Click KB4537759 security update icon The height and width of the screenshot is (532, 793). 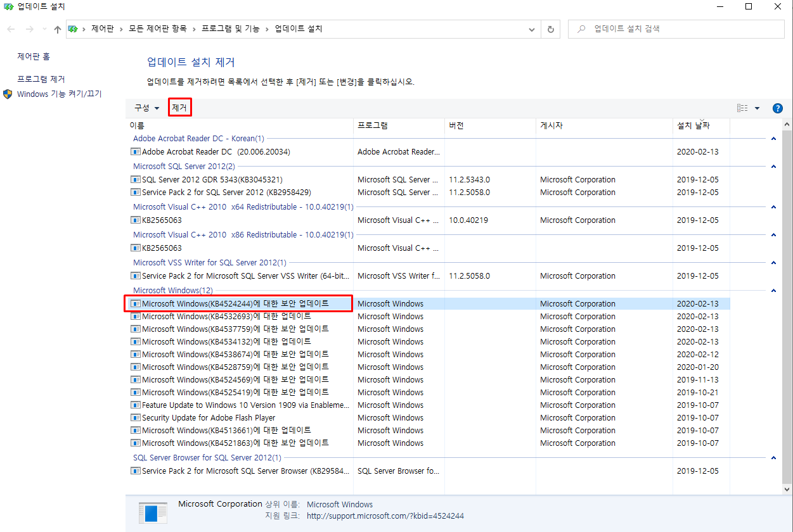pos(135,329)
